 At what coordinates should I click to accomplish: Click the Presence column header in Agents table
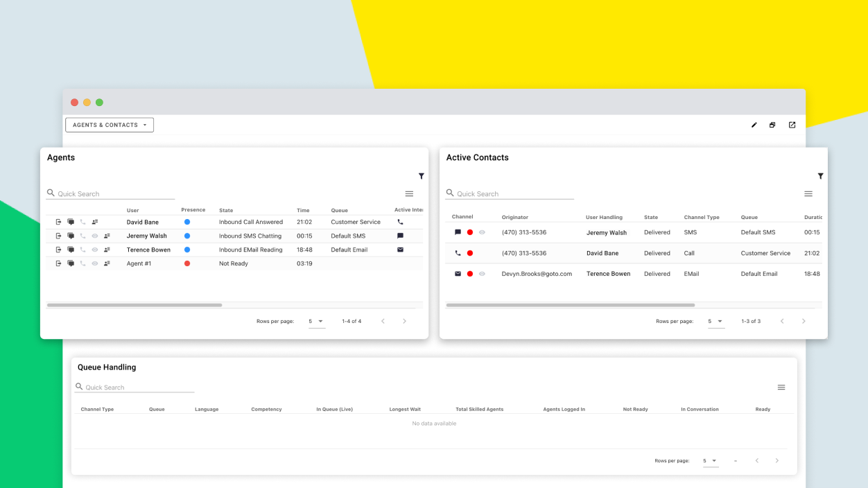[x=193, y=210]
